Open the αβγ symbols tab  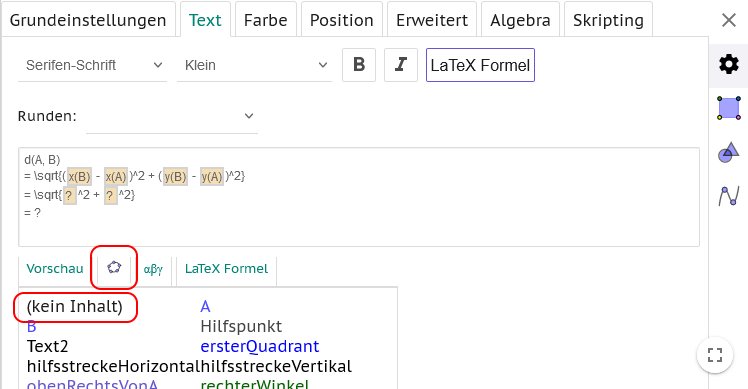153,269
